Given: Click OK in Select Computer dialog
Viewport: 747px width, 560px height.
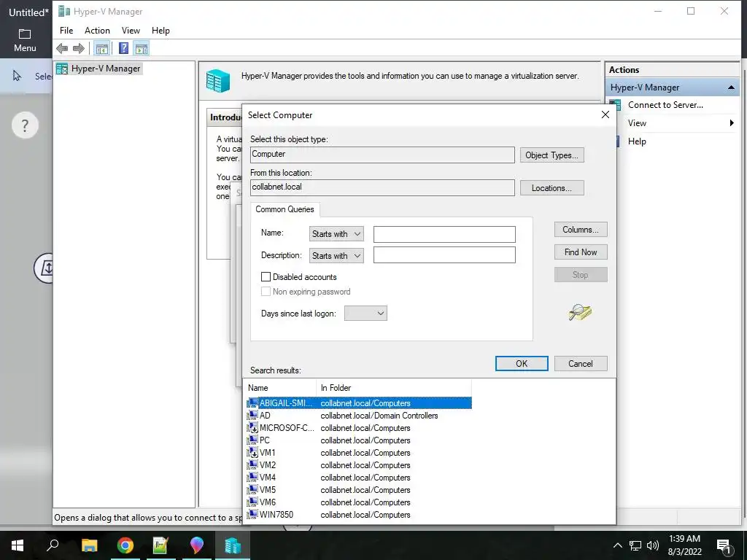Looking at the screenshot, I should click(x=522, y=364).
